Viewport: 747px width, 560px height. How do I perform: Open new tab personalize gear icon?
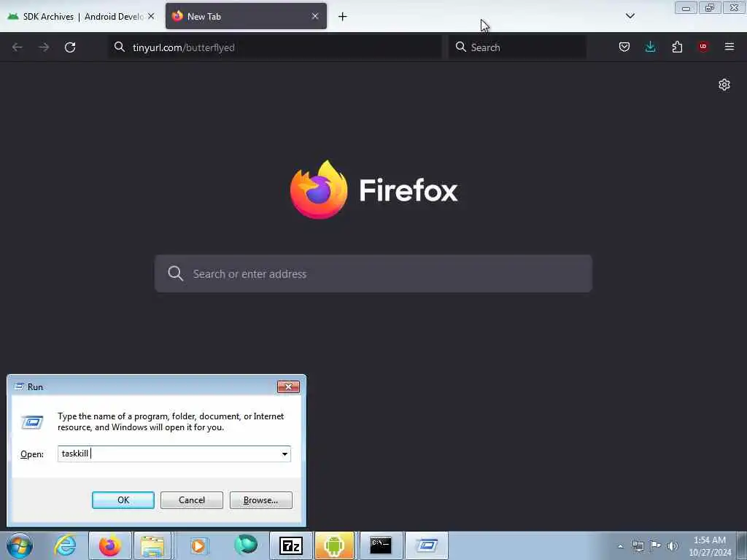[x=724, y=85]
